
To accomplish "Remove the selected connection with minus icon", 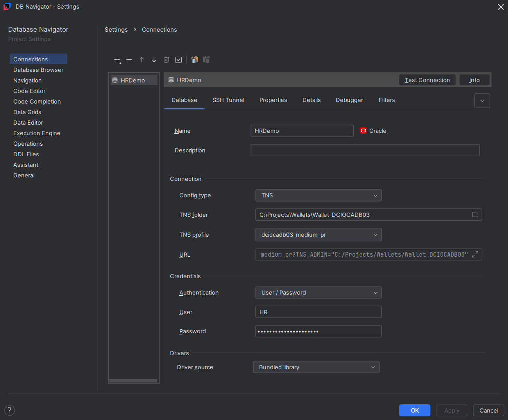I will coord(129,60).
